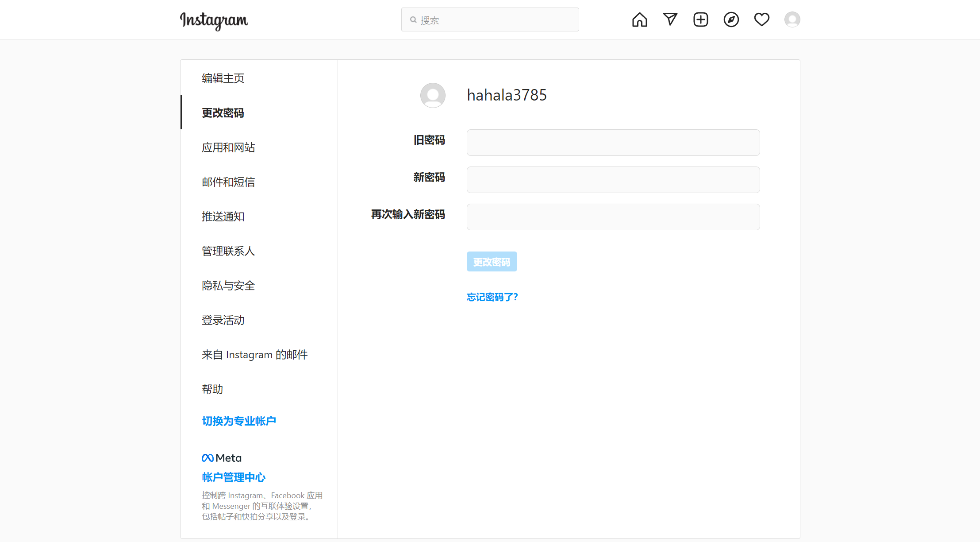Click the 忘记密码了? link
Screen dimensions: 980x542
pyautogui.click(x=492, y=297)
